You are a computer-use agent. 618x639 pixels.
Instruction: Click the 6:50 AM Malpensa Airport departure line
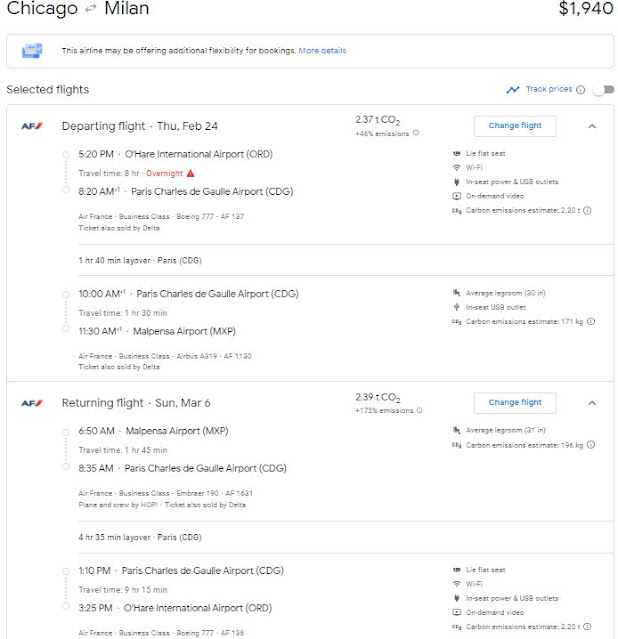pyautogui.click(x=153, y=431)
